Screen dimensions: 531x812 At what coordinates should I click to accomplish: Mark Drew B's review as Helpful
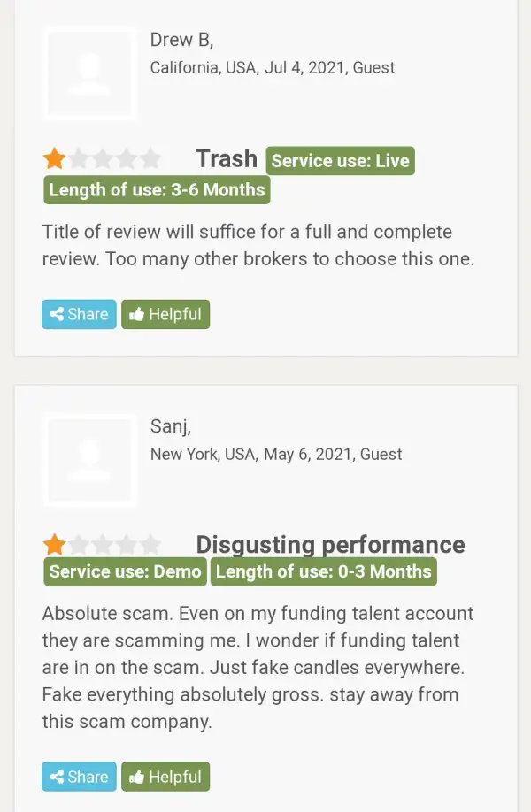[x=165, y=314]
